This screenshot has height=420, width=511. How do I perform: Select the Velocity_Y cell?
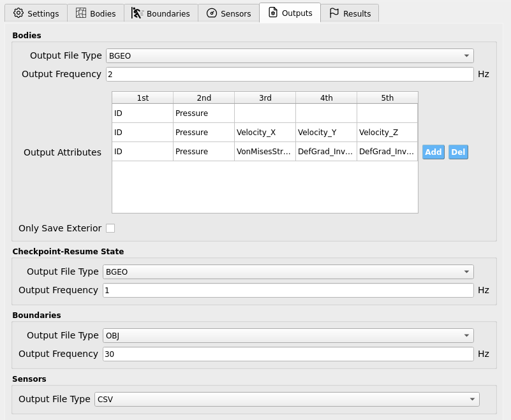pos(326,133)
